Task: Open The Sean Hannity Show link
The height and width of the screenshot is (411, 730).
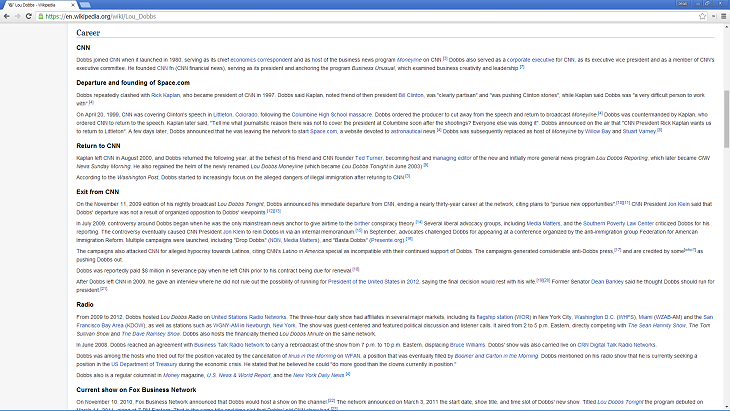Action: (x=656, y=326)
